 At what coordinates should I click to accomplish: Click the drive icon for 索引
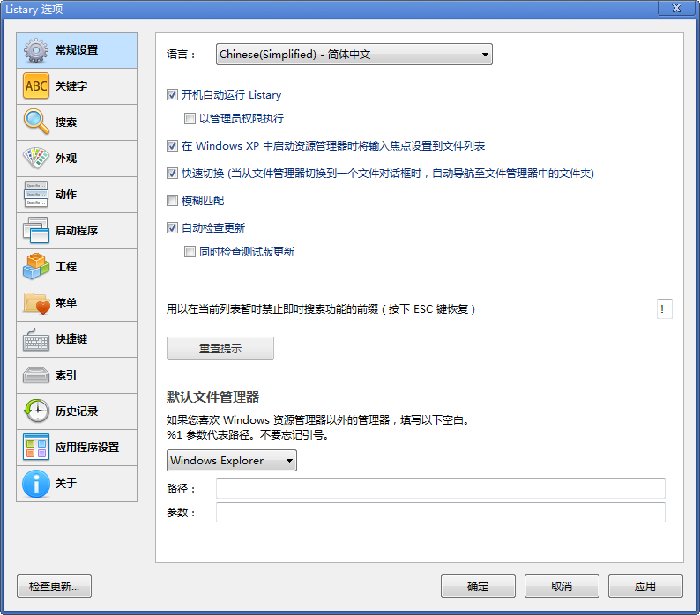point(36,374)
